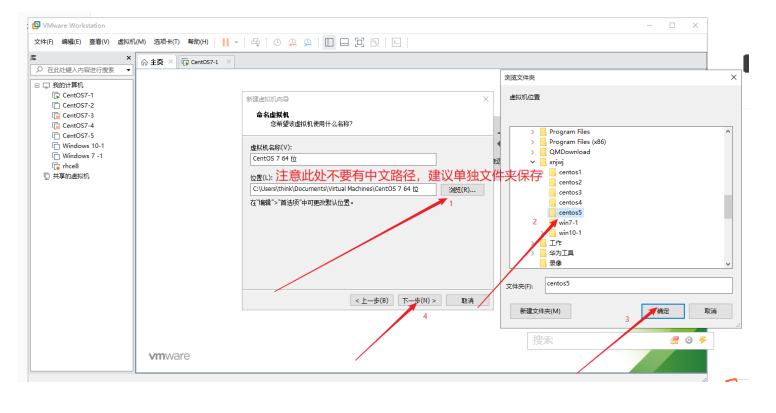Screen dimensions: 776x413
Task: Toggle the show library sidebar icon
Action: click(x=329, y=43)
